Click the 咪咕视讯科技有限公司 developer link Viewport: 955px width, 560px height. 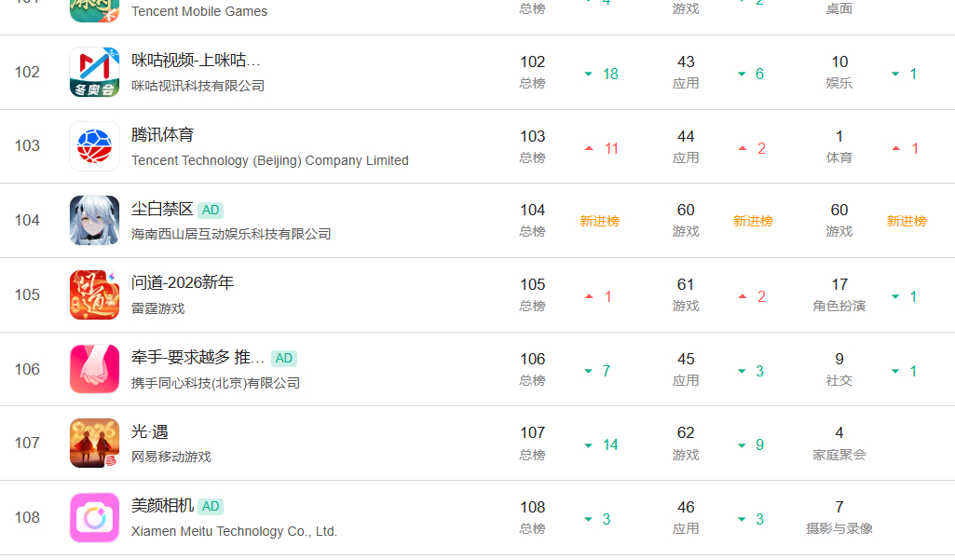[x=198, y=86]
